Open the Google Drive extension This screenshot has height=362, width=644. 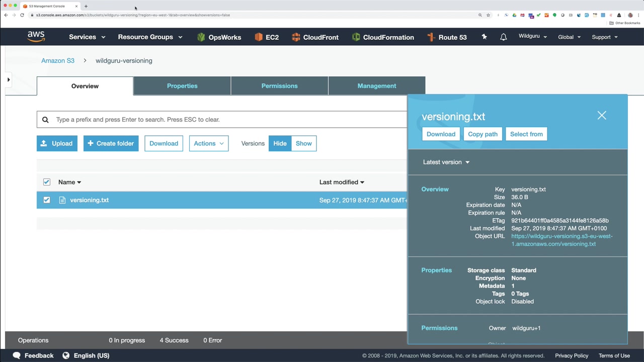514,15
